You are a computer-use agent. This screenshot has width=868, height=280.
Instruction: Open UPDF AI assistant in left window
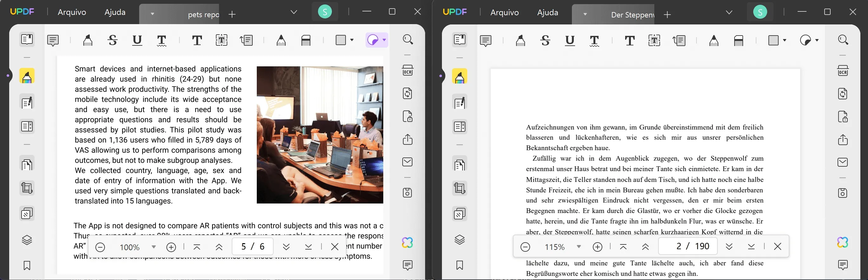pyautogui.click(x=407, y=243)
